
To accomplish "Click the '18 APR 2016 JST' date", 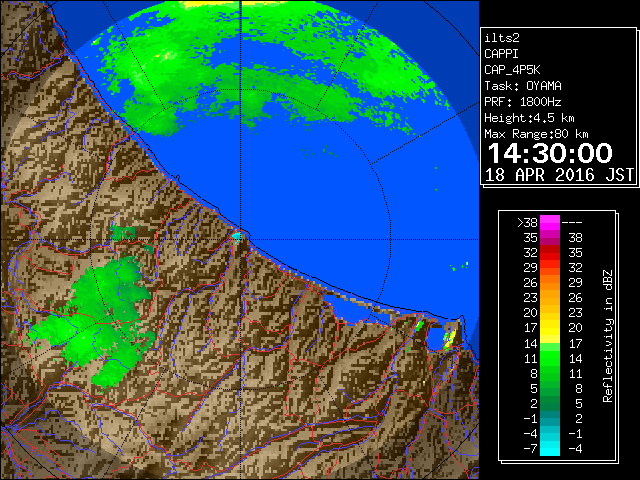I will [559, 175].
